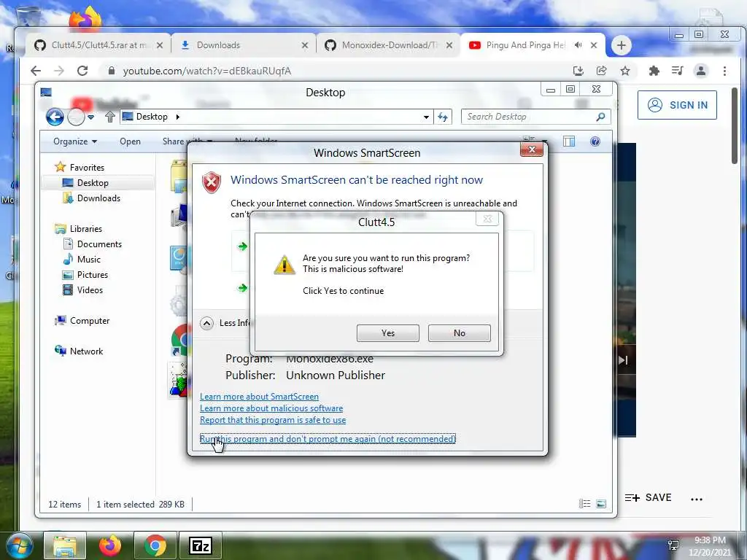
Task: Click the YouTube SIGN IN button
Action: [x=677, y=105]
